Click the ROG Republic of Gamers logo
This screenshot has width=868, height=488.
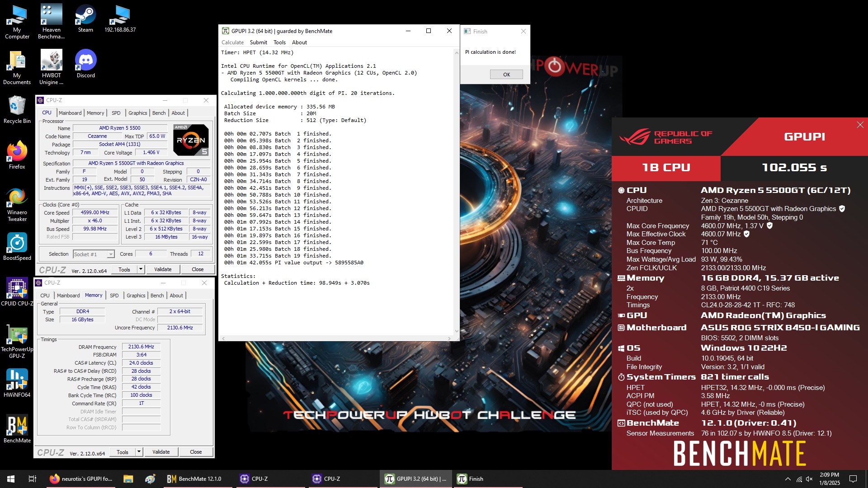pyautogui.click(x=665, y=137)
